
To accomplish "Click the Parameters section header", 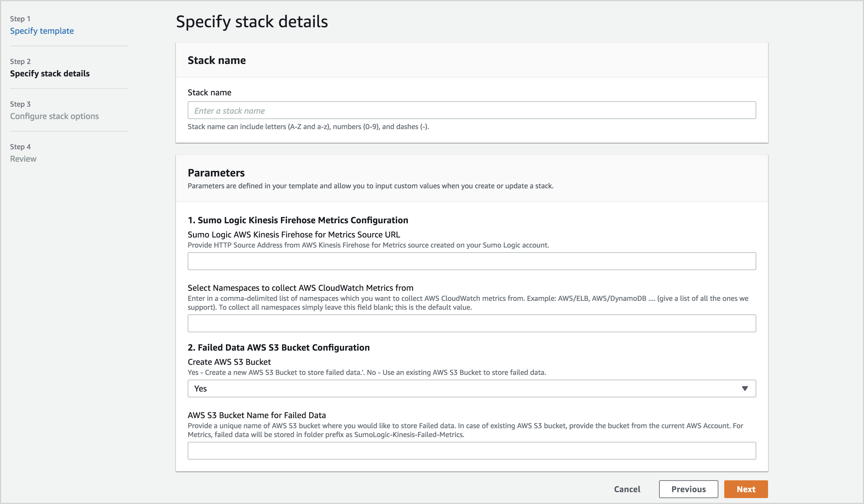I will tap(216, 173).
